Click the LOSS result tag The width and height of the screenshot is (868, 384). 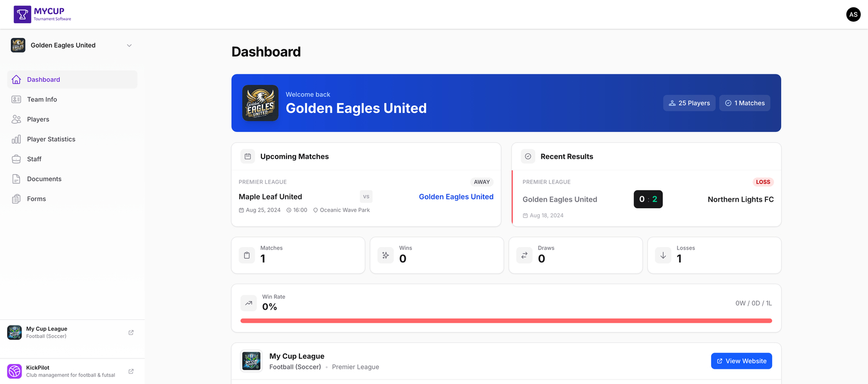tap(763, 182)
